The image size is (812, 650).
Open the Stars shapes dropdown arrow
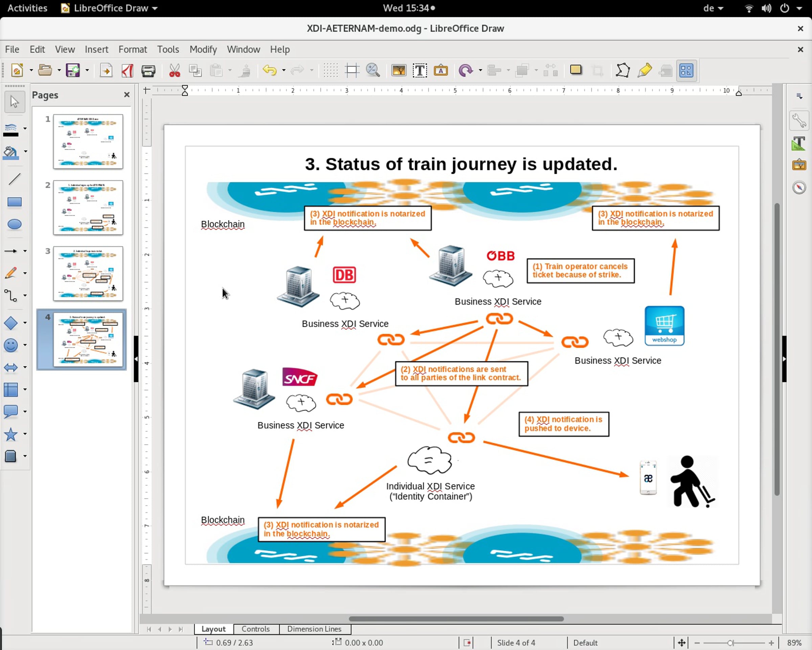tap(25, 434)
